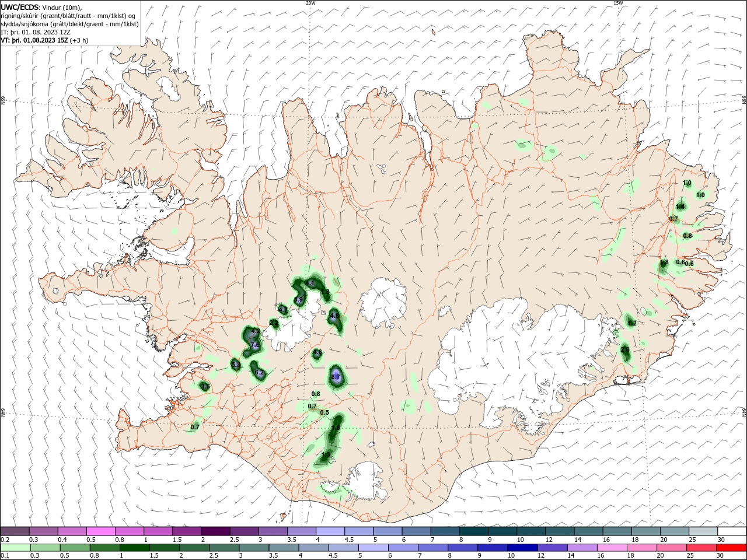Click the 3.6 precipitation value in the southwest
747x560 pixels.
coord(205,386)
